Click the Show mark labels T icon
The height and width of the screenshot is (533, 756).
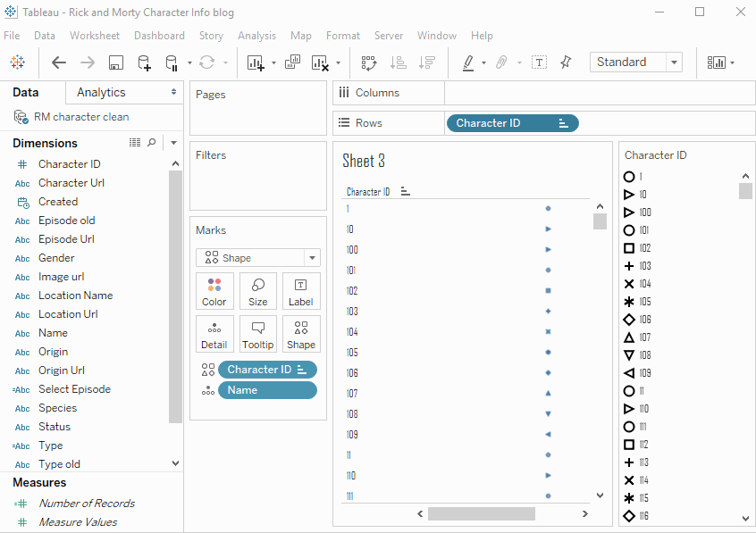click(539, 62)
